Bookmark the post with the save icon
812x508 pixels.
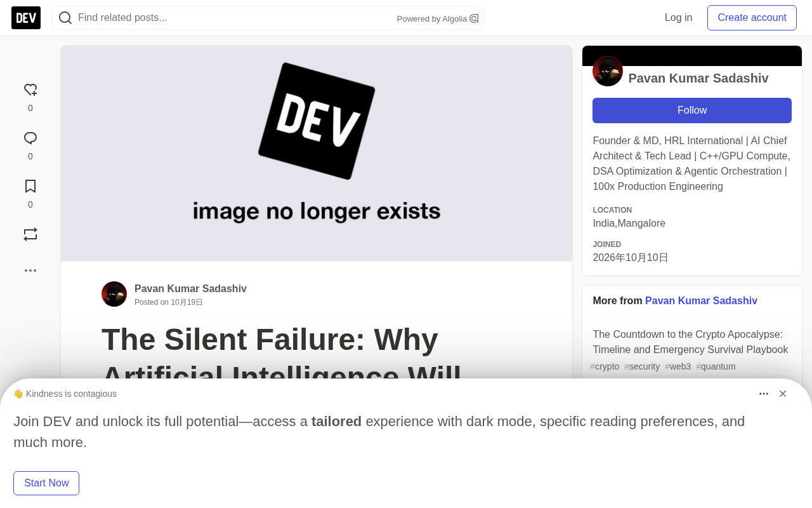[x=30, y=187]
